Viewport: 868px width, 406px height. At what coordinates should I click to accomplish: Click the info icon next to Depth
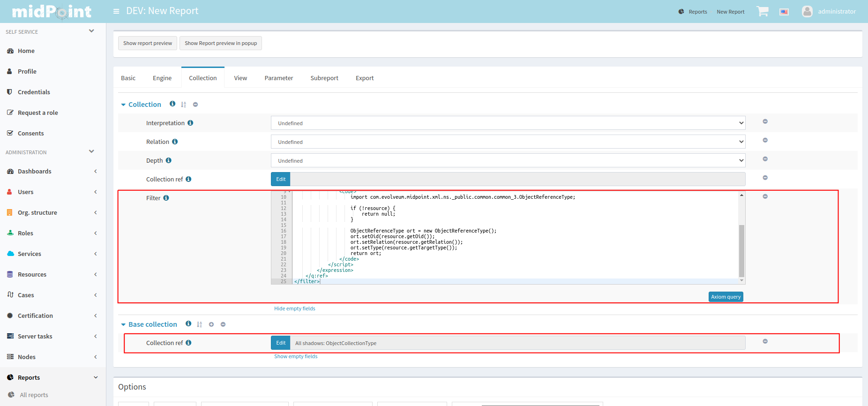(169, 160)
